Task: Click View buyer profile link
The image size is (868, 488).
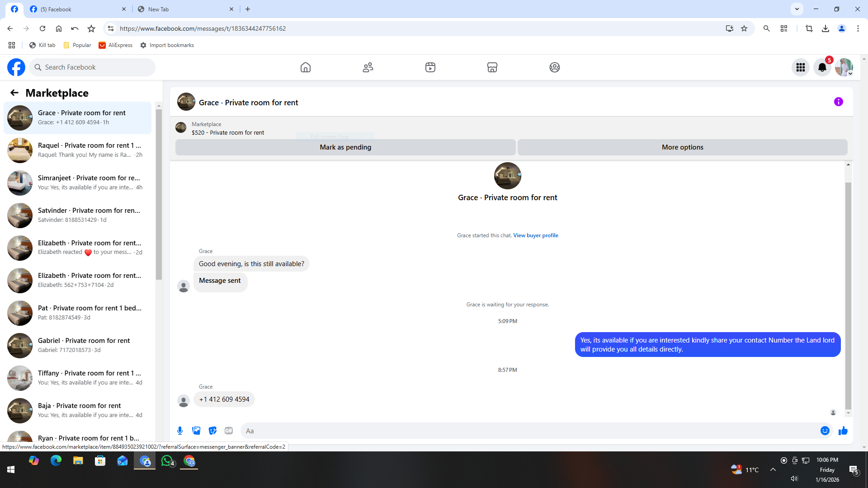Action: click(x=536, y=235)
